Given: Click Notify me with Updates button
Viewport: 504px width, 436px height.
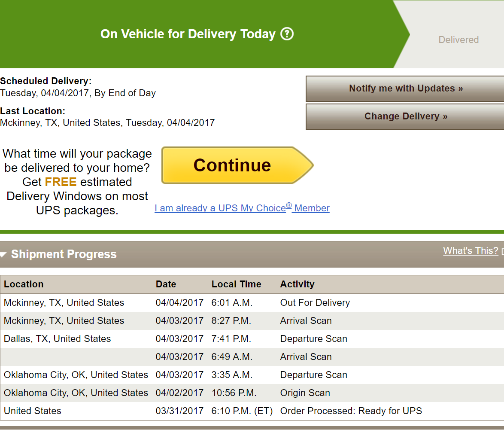Looking at the screenshot, I should (x=405, y=88).
